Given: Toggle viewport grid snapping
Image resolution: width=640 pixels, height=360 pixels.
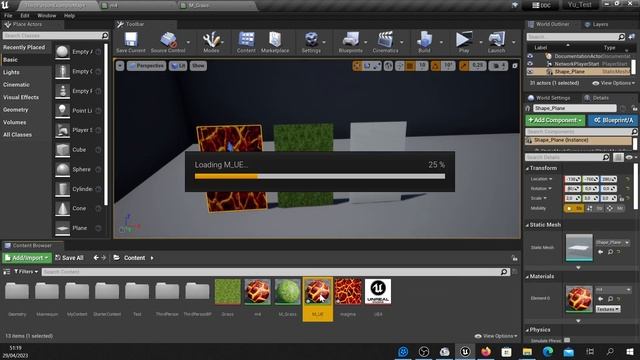Looking at the screenshot, I should coord(410,66).
